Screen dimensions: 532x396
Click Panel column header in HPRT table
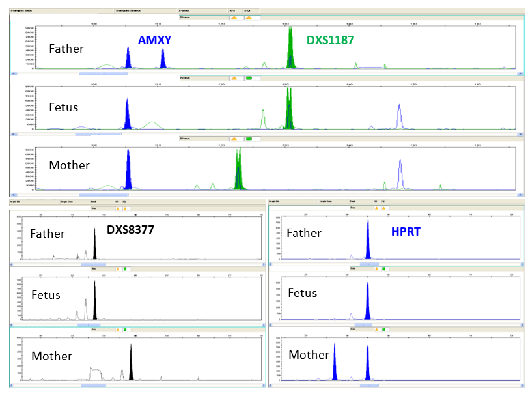click(352, 201)
